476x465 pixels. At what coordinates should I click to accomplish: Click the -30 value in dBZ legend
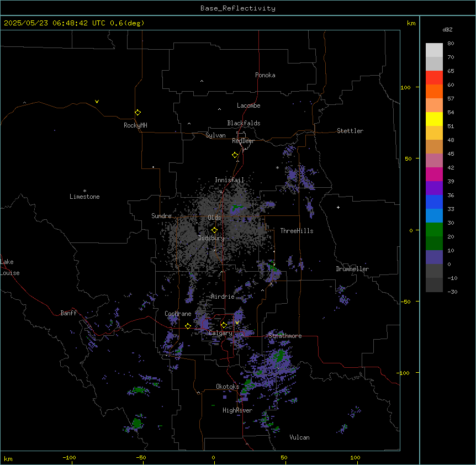(x=452, y=292)
